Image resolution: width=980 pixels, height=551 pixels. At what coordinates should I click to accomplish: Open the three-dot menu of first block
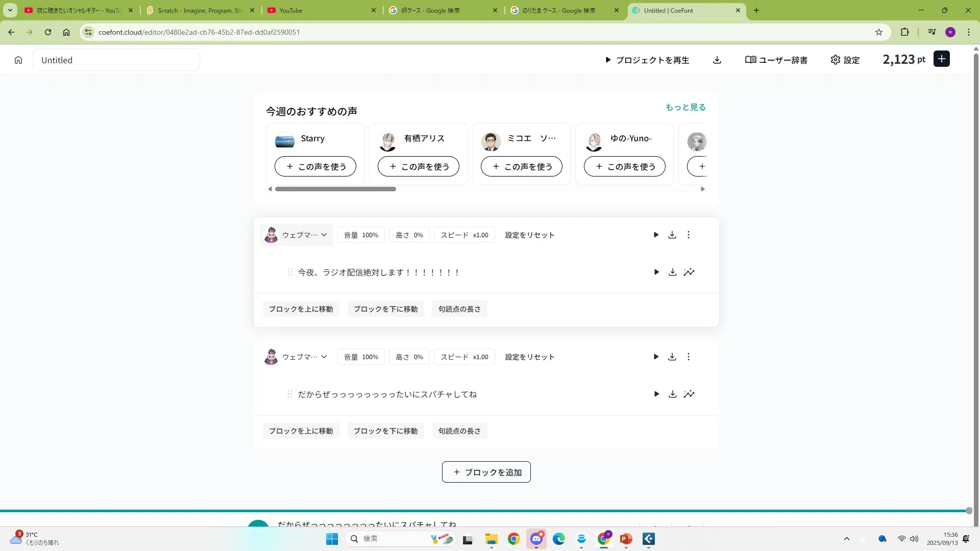[x=689, y=235]
